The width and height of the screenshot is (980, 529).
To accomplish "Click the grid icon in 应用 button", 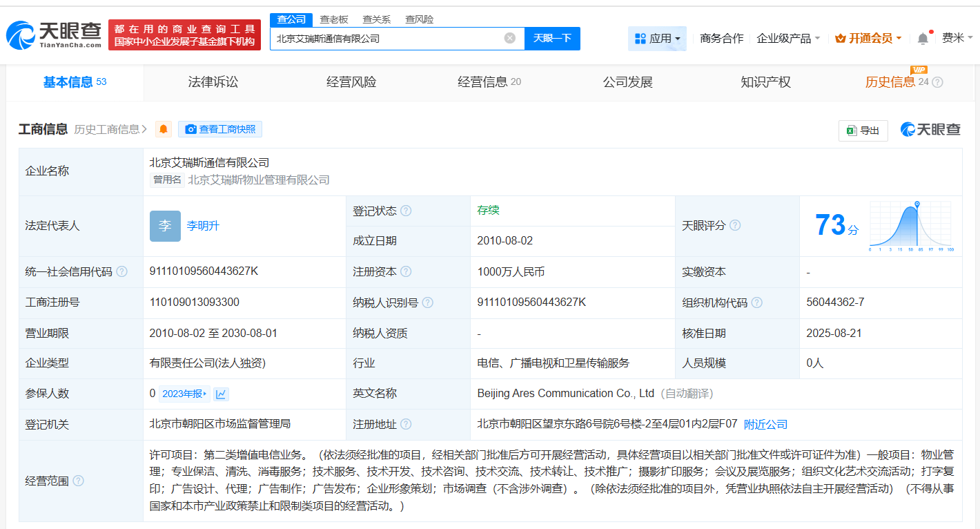I will [x=640, y=38].
